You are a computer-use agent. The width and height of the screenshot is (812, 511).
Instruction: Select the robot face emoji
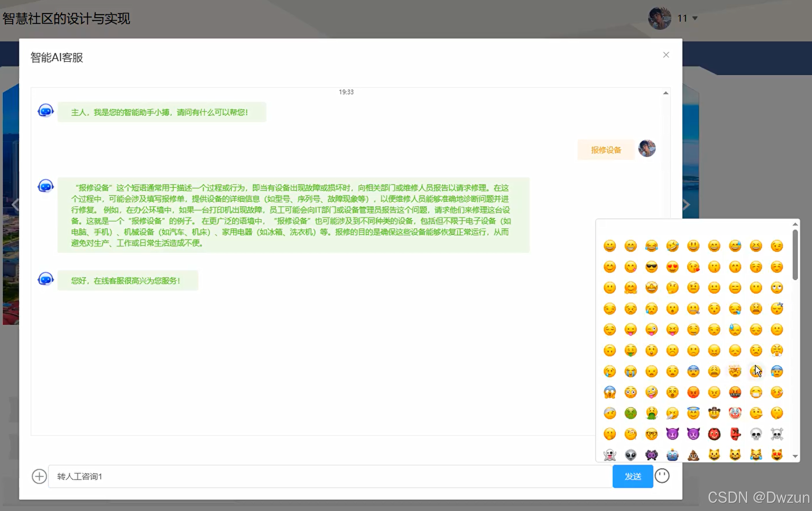[x=673, y=455]
